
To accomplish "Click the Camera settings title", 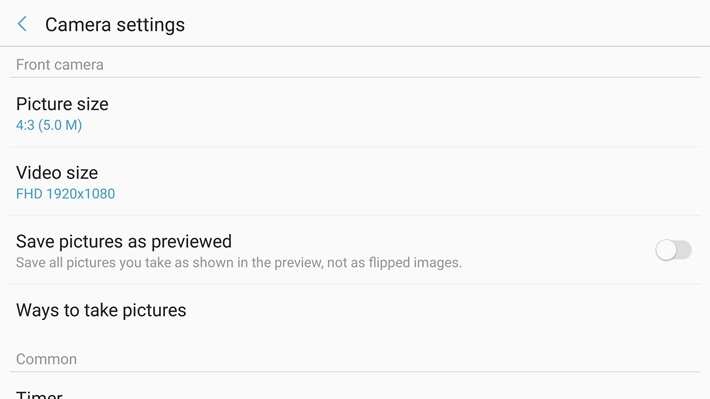I will (115, 24).
